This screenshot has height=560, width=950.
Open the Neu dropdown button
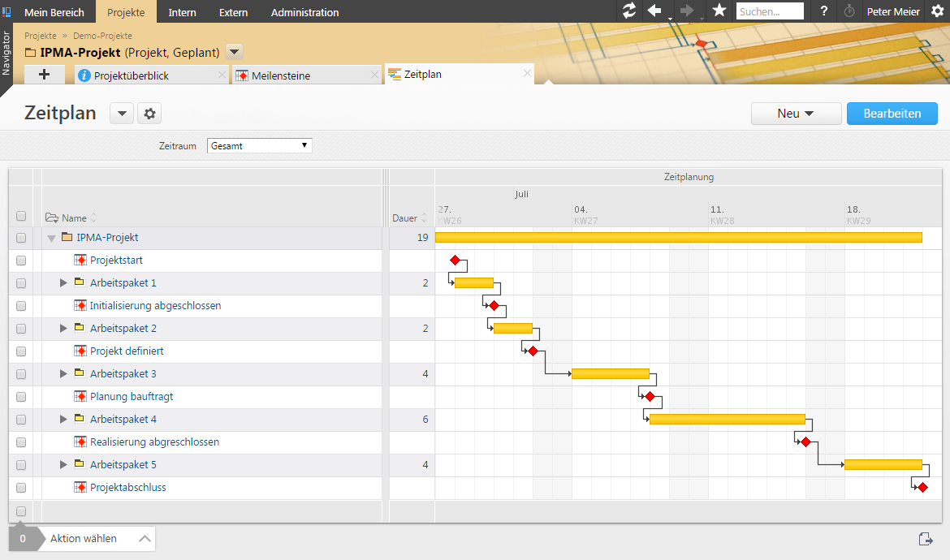795,114
